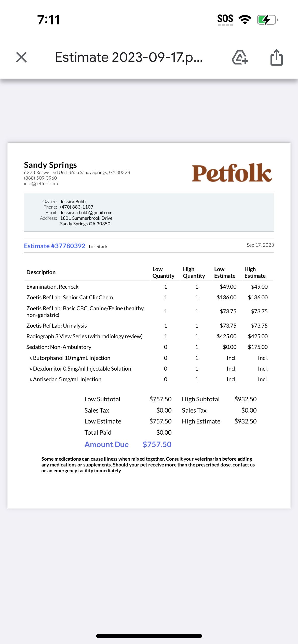Tap the Petfolk logo
Image resolution: width=298 pixels, height=644 pixels.
click(x=232, y=173)
